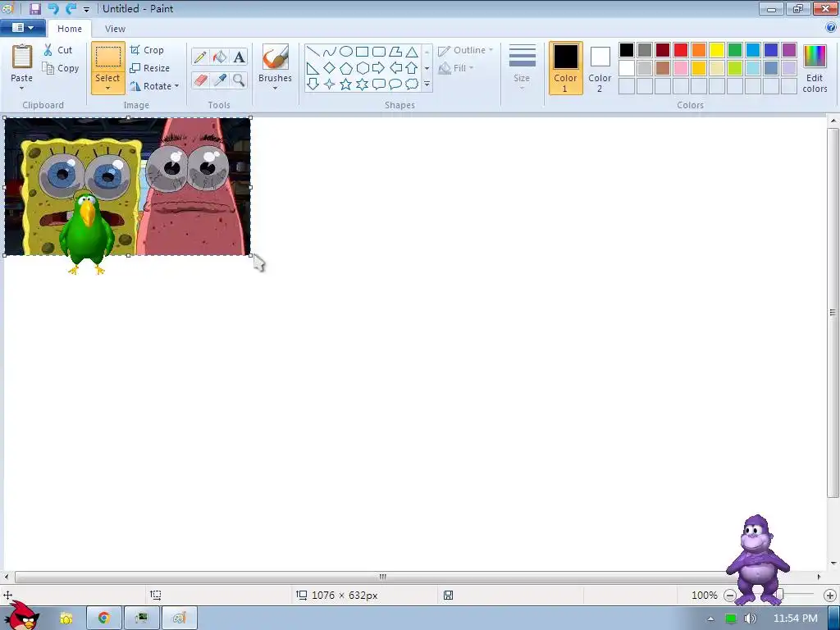Image resolution: width=840 pixels, height=630 pixels.
Task: Open the Customize Quick Access Toolbar dropdown
Action: point(86,9)
